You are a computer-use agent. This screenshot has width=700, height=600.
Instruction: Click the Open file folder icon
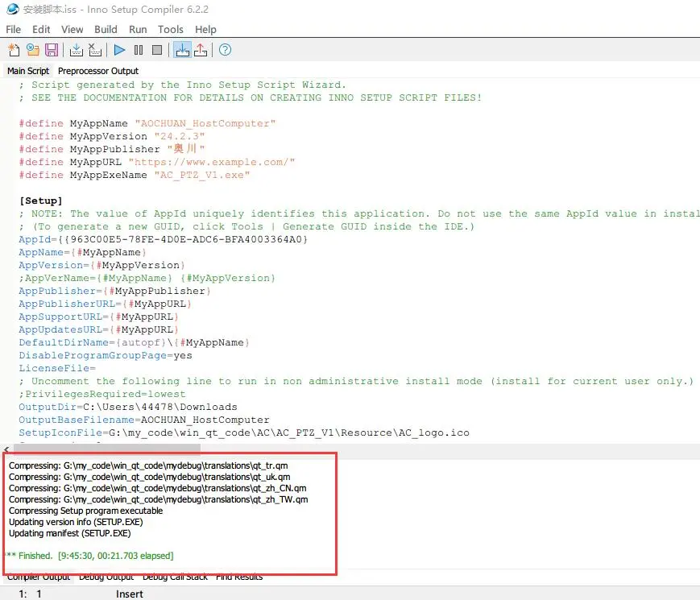32,50
